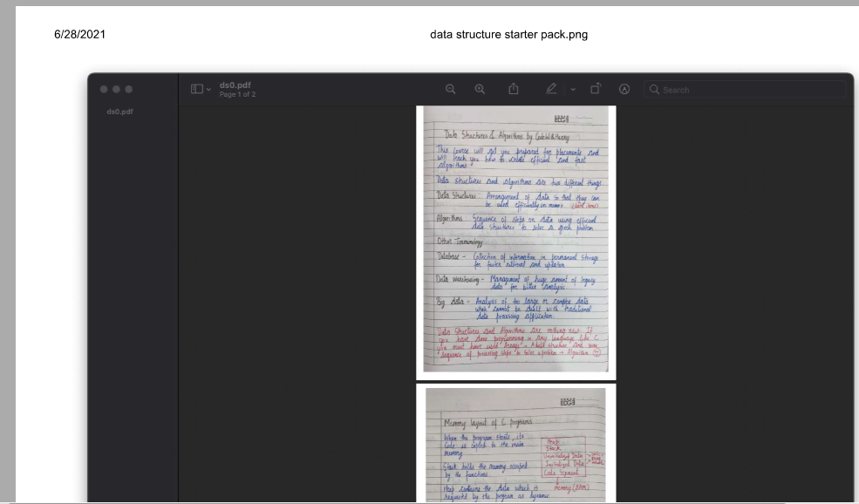Click the Rotate page icon
This screenshot has height=504, width=859.
coord(596,88)
